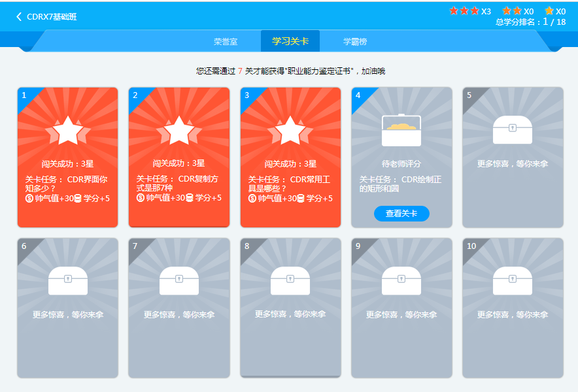This screenshot has width=578, height=392.
Task: Open level 7 card labeled 更多惊喜
Action: point(179,307)
